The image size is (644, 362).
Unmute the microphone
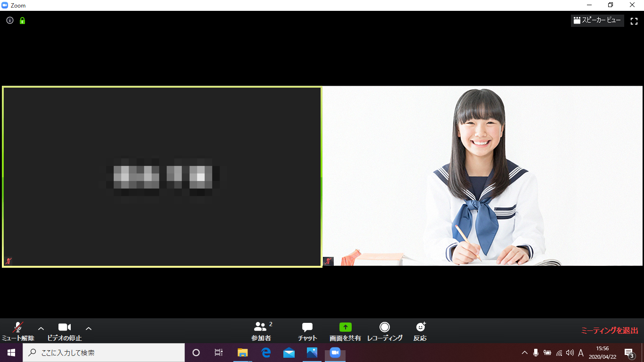(17, 330)
